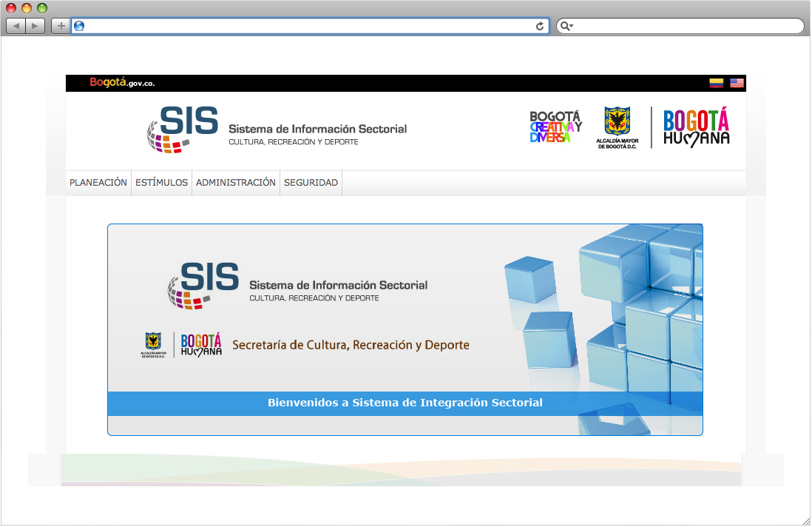
Task: Go back with the browser back arrow
Action: (x=16, y=26)
